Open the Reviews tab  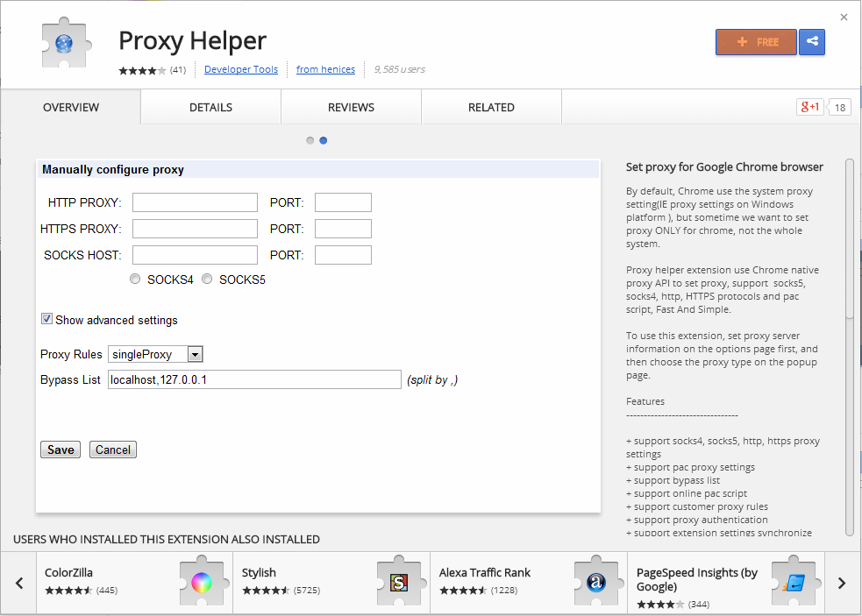coord(351,107)
